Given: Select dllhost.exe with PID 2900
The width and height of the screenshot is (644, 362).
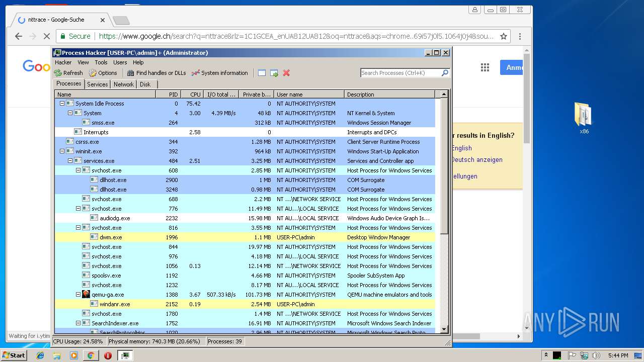Looking at the screenshot, I should [245, 180].
